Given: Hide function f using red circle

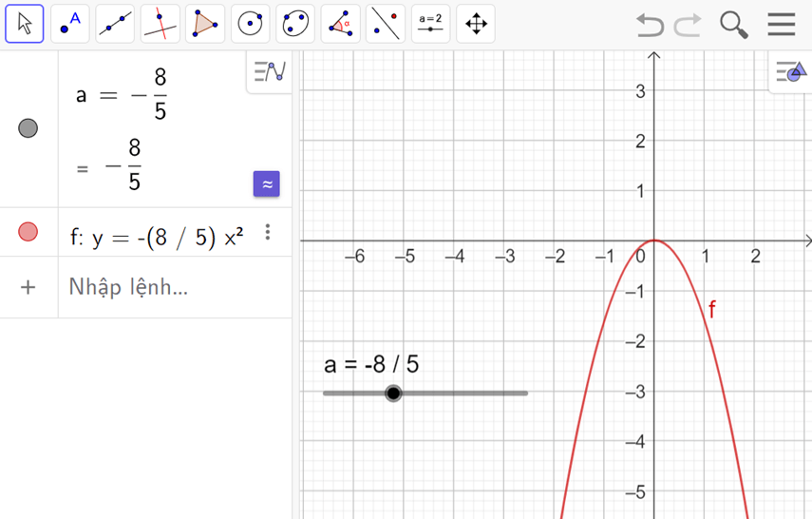Looking at the screenshot, I should coord(28,232).
